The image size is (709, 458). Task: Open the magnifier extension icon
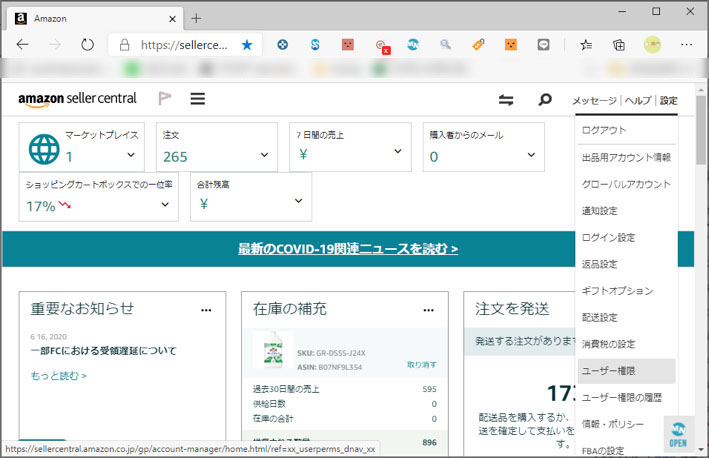[445, 44]
